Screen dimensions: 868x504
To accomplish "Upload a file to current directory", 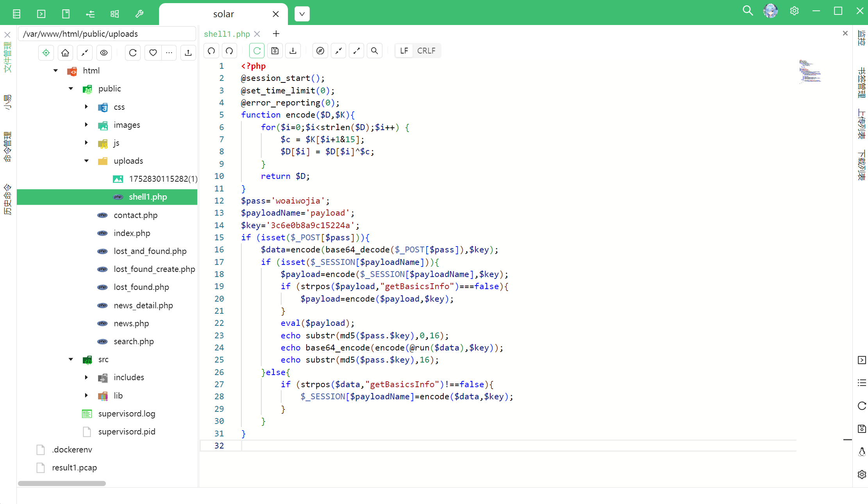I will pyautogui.click(x=188, y=53).
